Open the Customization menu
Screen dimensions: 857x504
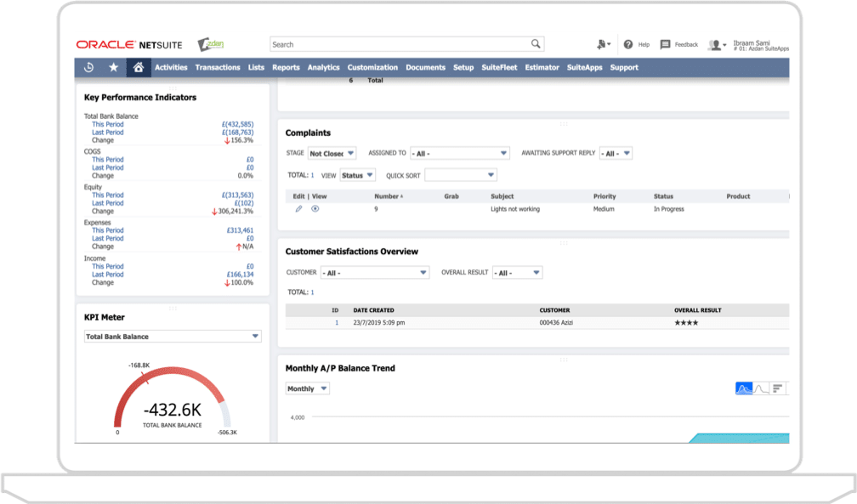pyautogui.click(x=372, y=67)
